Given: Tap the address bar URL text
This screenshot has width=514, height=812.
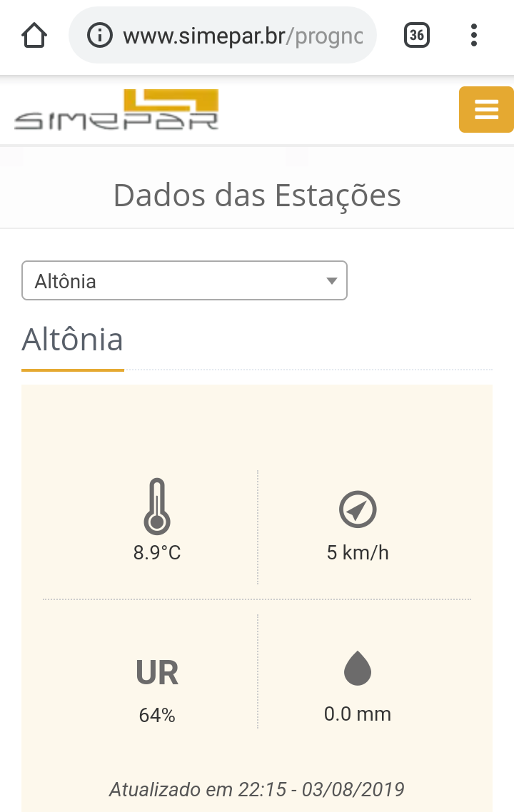Looking at the screenshot, I should (243, 35).
